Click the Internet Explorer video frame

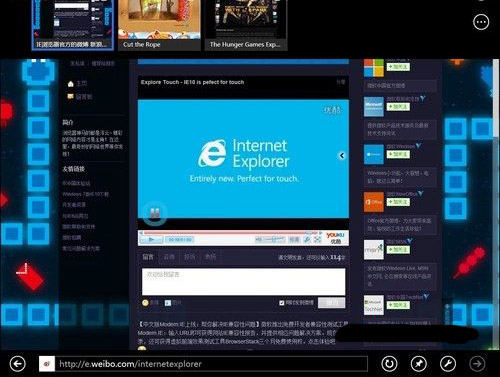[x=243, y=159]
